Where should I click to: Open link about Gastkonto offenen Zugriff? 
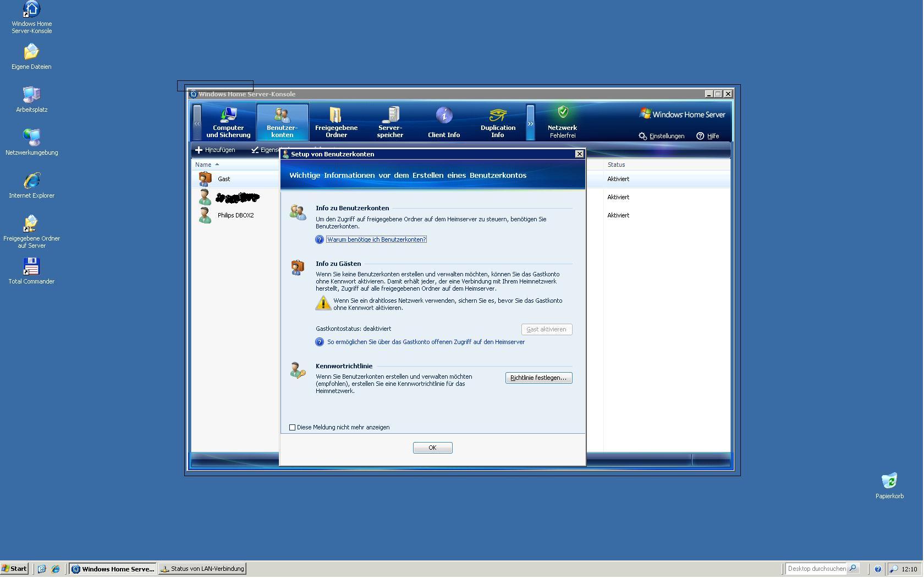(x=426, y=342)
